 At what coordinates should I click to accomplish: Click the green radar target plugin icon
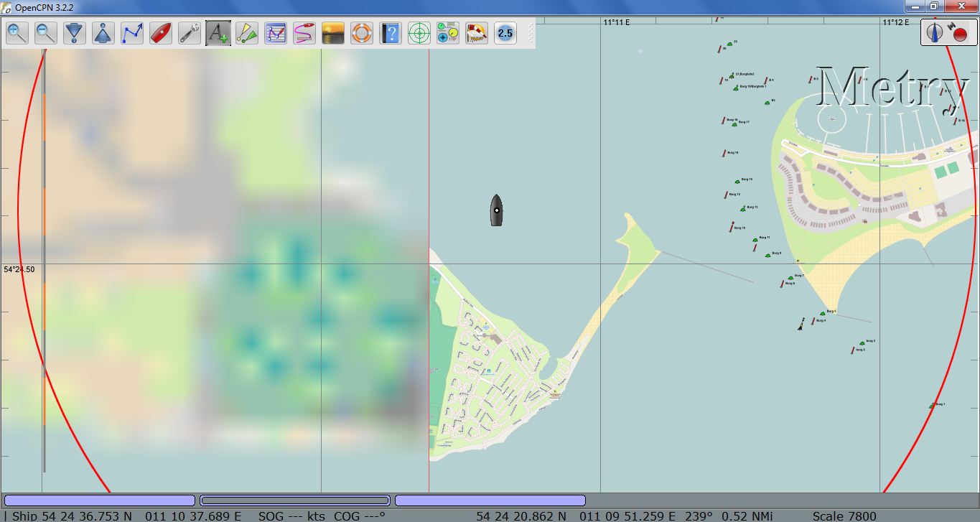pos(419,33)
